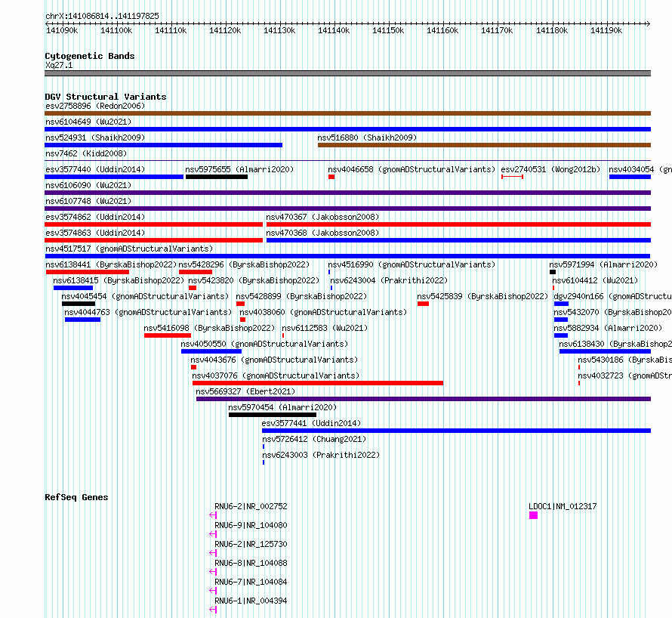Select the blue nsv5882934 (Almarri2020) marker
Screen dimensions: 672x618
(x=561, y=335)
